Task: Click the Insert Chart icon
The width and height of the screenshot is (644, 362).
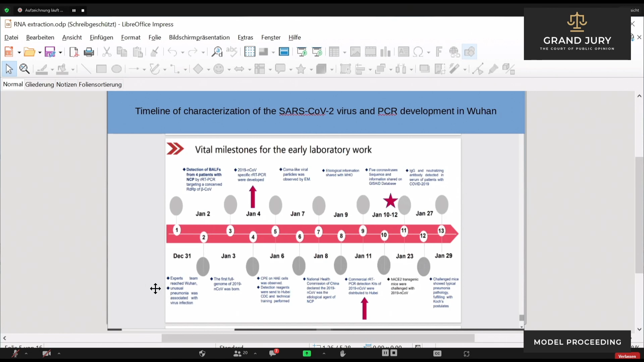Action: coord(385,52)
